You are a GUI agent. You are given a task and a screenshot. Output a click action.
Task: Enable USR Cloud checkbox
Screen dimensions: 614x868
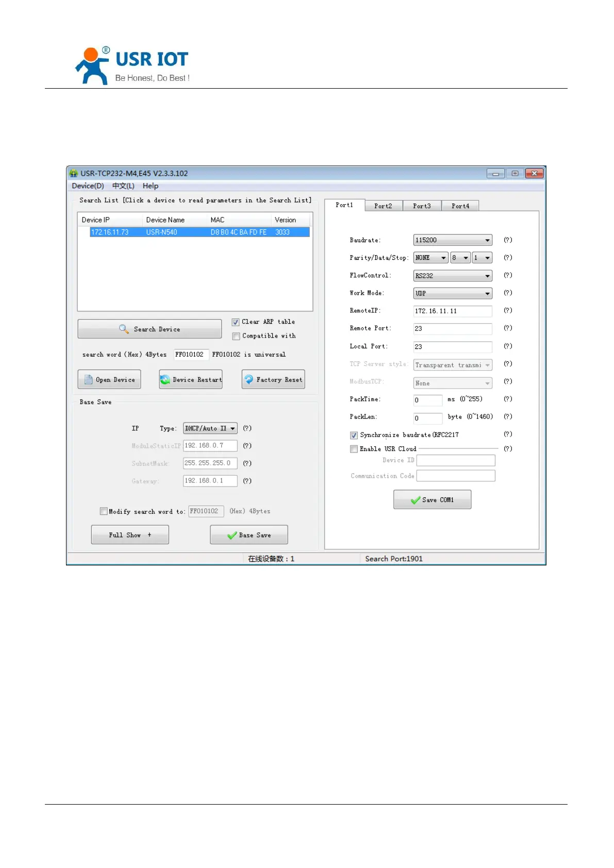354,449
